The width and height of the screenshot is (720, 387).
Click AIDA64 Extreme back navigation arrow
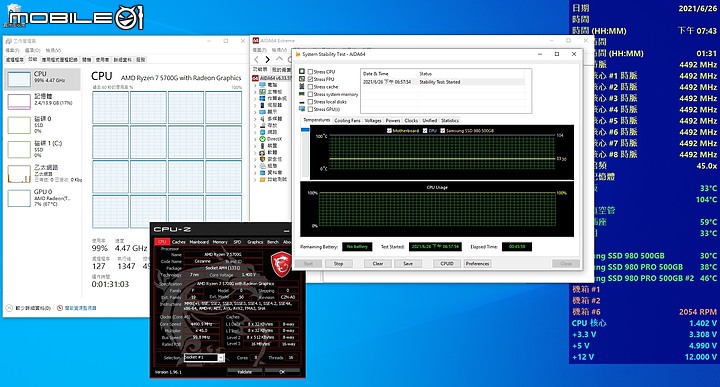click(x=257, y=59)
